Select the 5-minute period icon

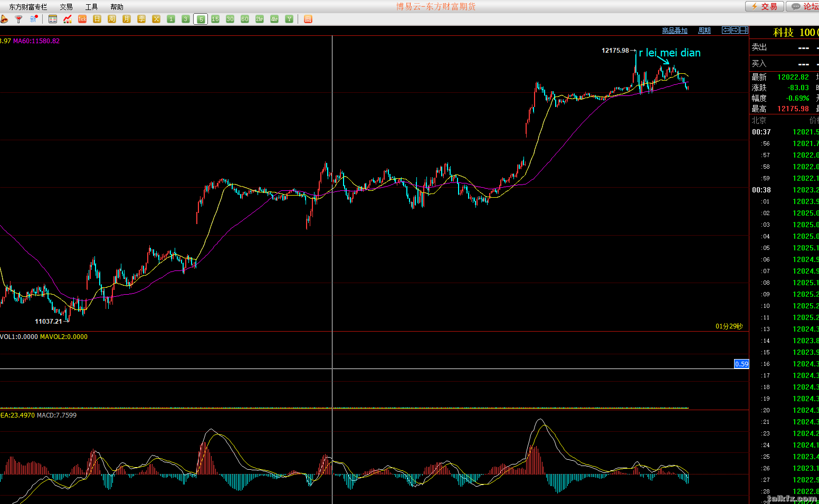pos(201,19)
